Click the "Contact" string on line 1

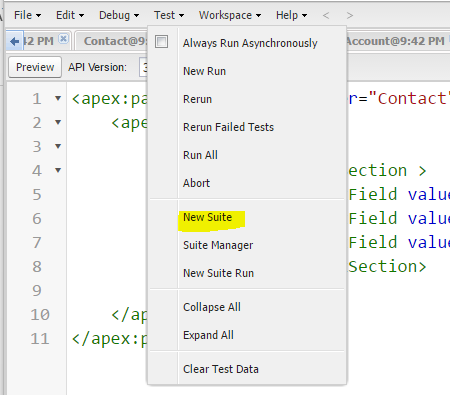pyautogui.click(x=409, y=98)
